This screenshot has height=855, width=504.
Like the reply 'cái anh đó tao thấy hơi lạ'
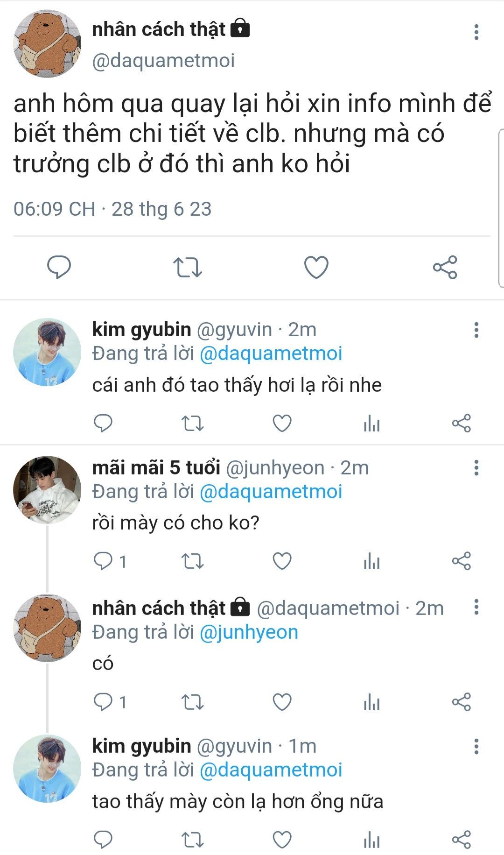282,424
